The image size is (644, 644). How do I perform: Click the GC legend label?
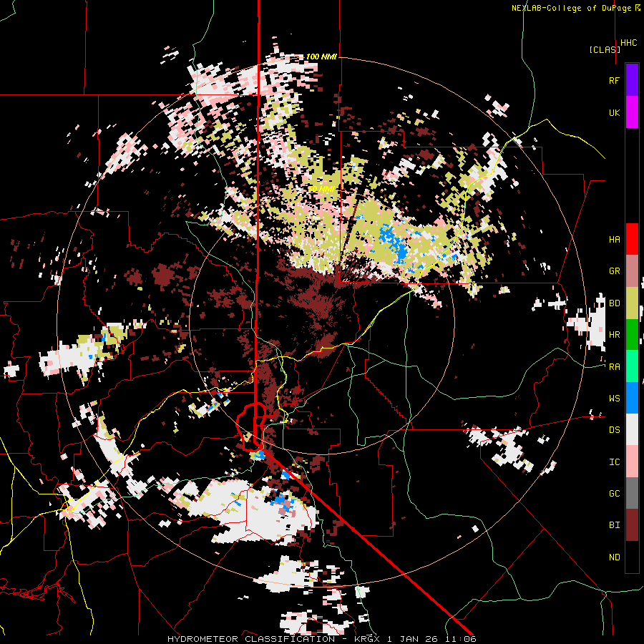point(614,494)
